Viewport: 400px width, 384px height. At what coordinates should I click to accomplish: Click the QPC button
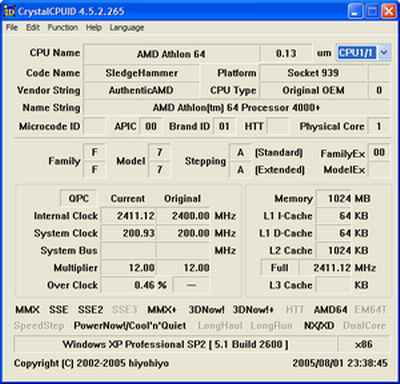[79, 199]
